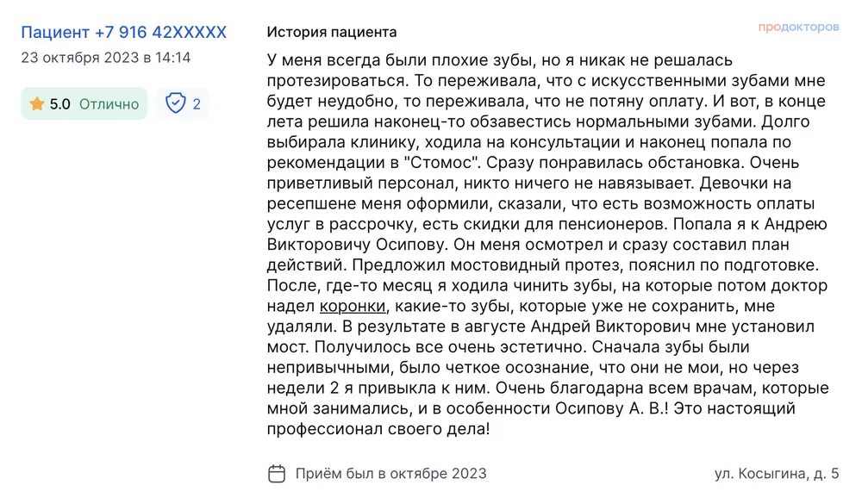Click the ПроДокторов logo
Image resolution: width=862 pixels, height=504 pixels.
click(x=798, y=28)
